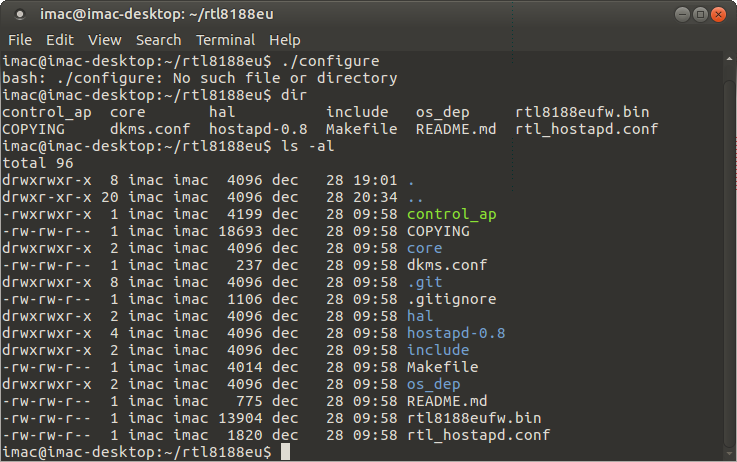
Task: Click COPYING in the ls -al listing
Action: tap(438, 231)
